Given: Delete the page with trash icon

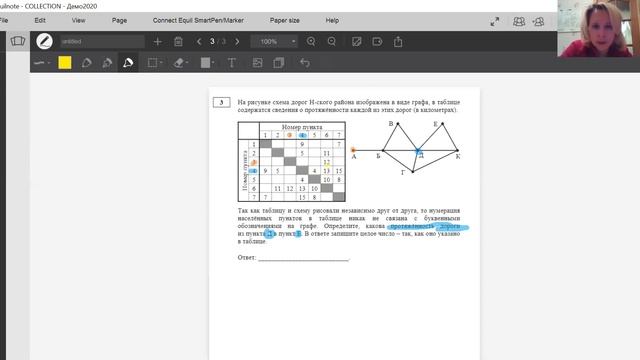Looking at the screenshot, I should click(178, 42).
